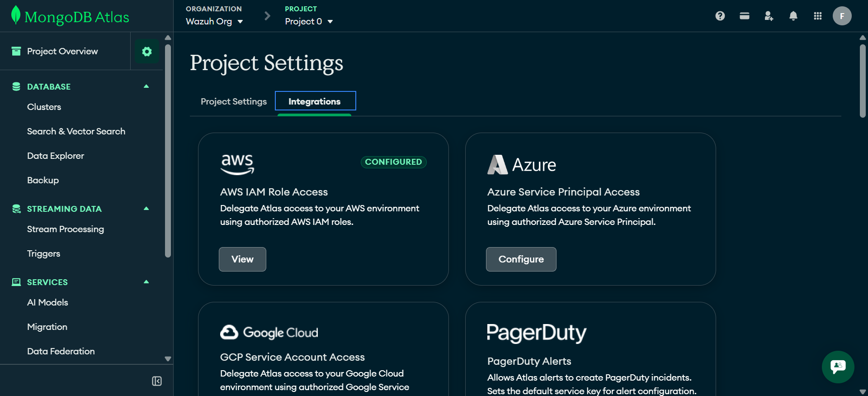Screen dimensions: 868x396
Task: Click the Streaming Data icon
Action: 16,209
